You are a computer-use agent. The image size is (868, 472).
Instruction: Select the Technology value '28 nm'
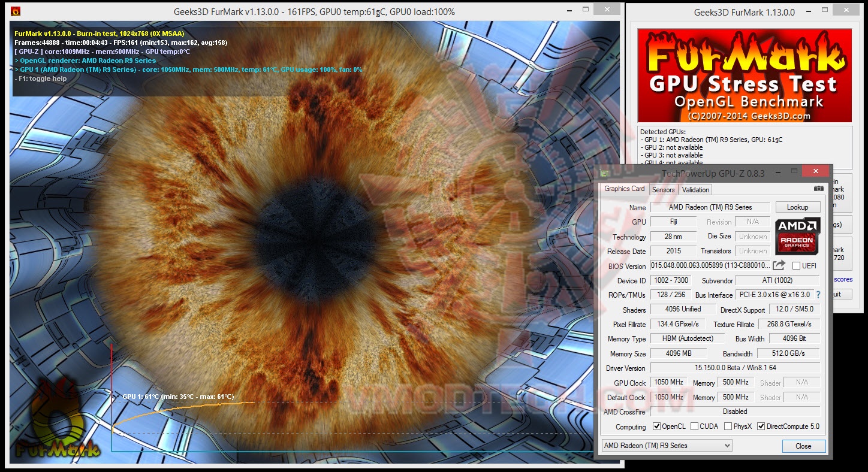pos(674,237)
